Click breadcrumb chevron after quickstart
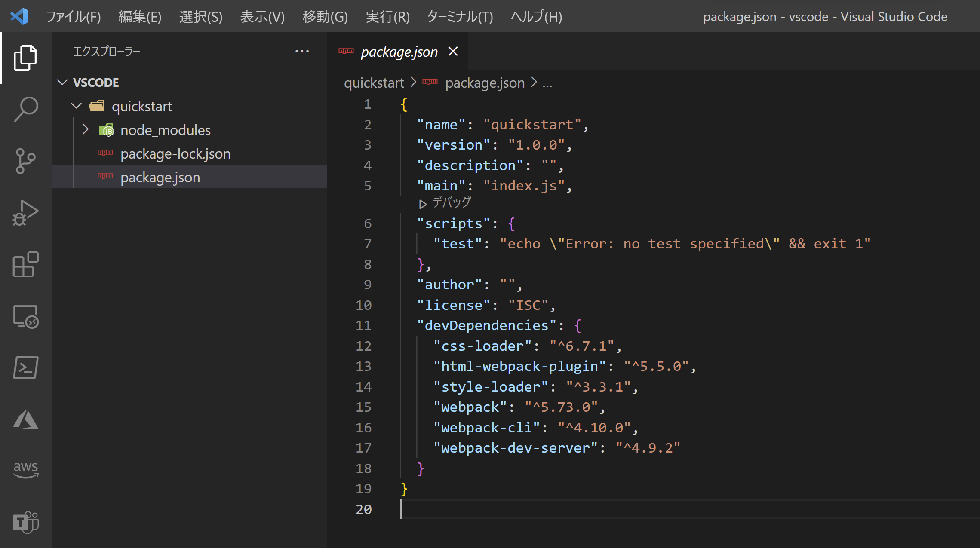Viewport: 980px width, 548px height. pyautogui.click(x=413, y=82)
